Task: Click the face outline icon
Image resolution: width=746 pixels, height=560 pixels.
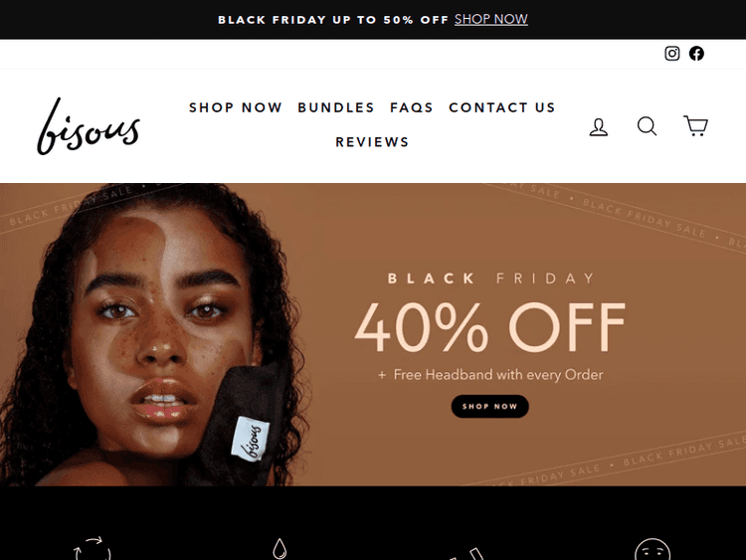Action: click(653, 549)
